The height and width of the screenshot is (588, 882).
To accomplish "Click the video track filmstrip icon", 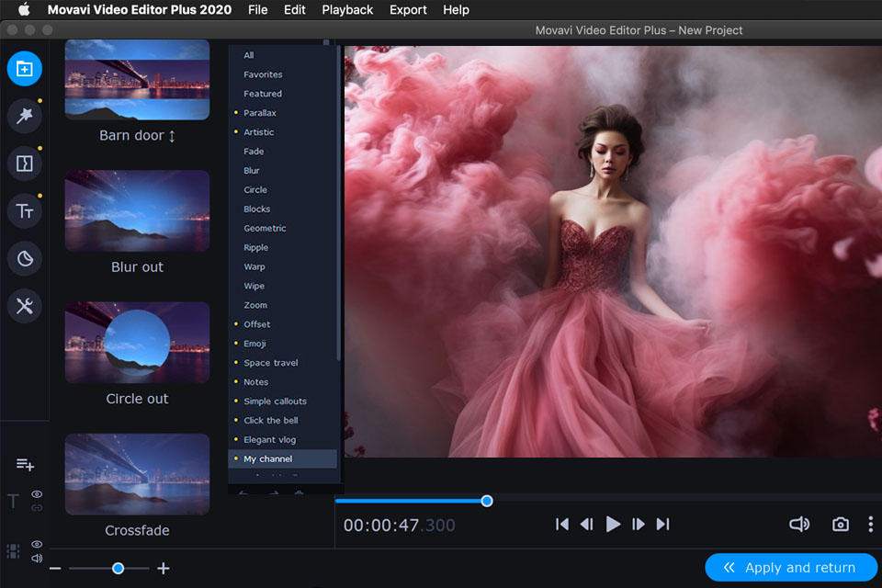I will point(13,551).
